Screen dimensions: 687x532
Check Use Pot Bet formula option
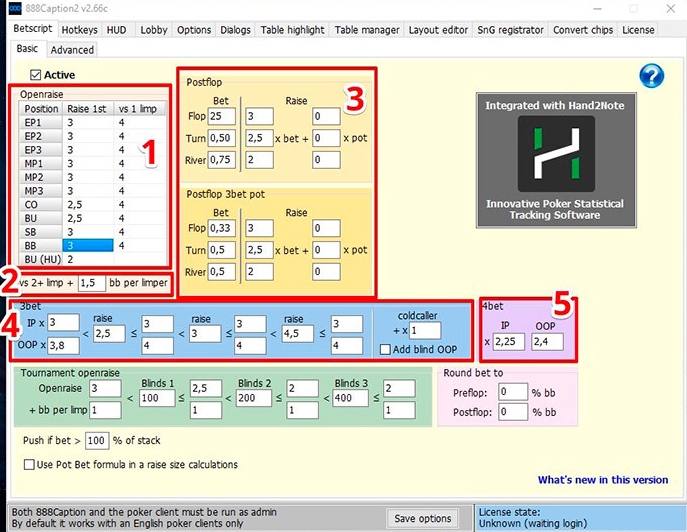pyautogui.click(x=29, y=464)
